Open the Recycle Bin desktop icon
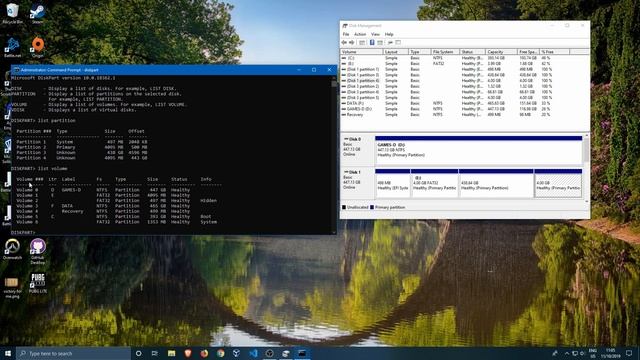 (x=12, y=13)
